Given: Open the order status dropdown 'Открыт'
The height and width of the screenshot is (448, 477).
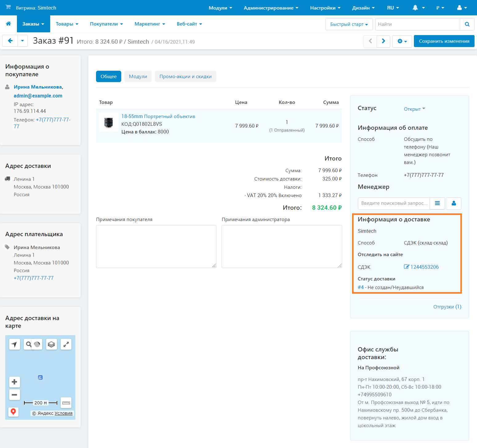Looking at the screenshot, I should 414,109.
